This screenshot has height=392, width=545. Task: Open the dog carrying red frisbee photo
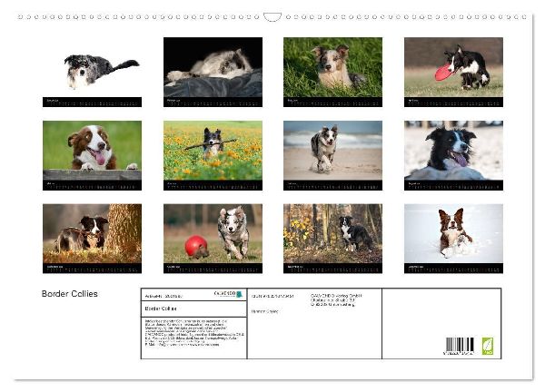coord(453,72)
